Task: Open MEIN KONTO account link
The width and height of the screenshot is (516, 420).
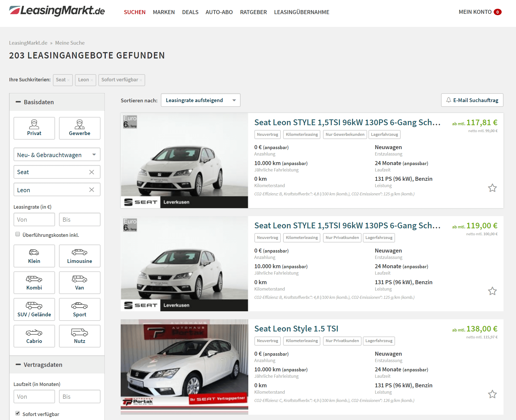Action: coord(475,12)
